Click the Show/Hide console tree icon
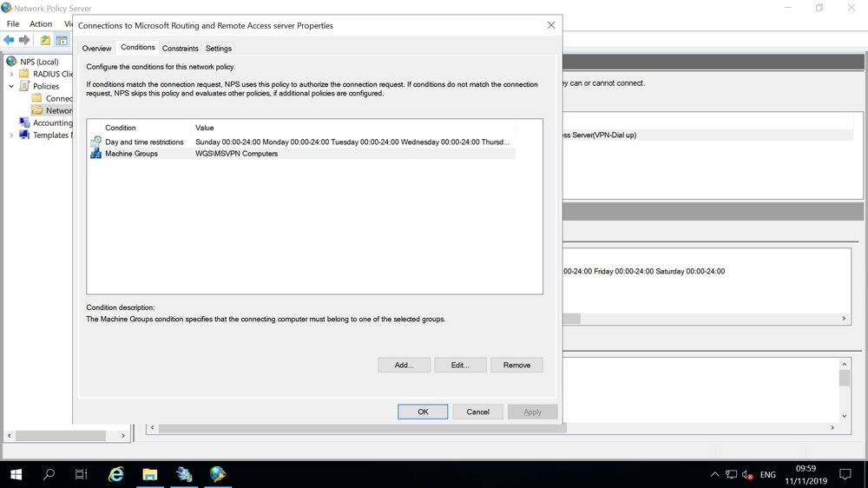 [62, 40]
